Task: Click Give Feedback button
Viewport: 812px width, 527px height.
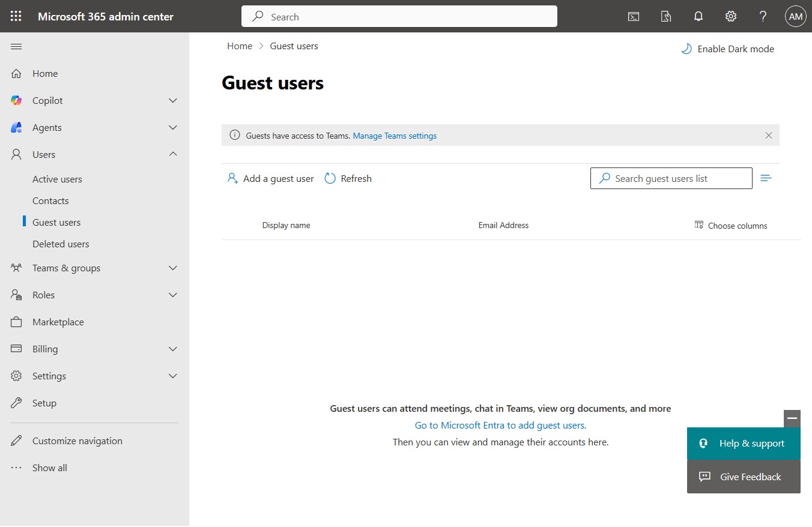Action: point(744,477)
